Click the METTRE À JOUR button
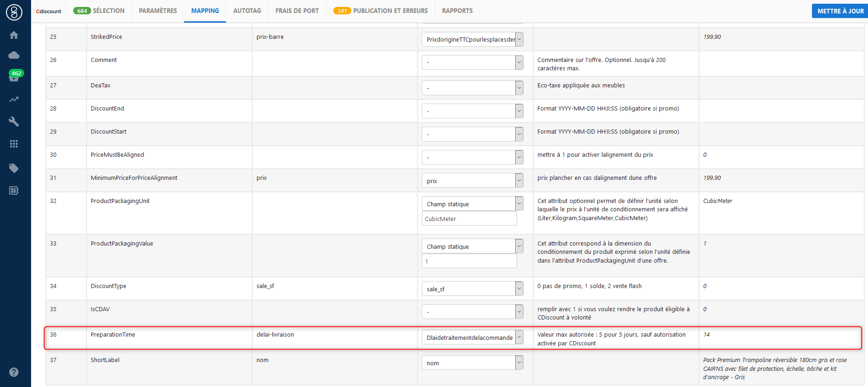The width and height of the screenshot is (868, 387). [x=840, y=11]
